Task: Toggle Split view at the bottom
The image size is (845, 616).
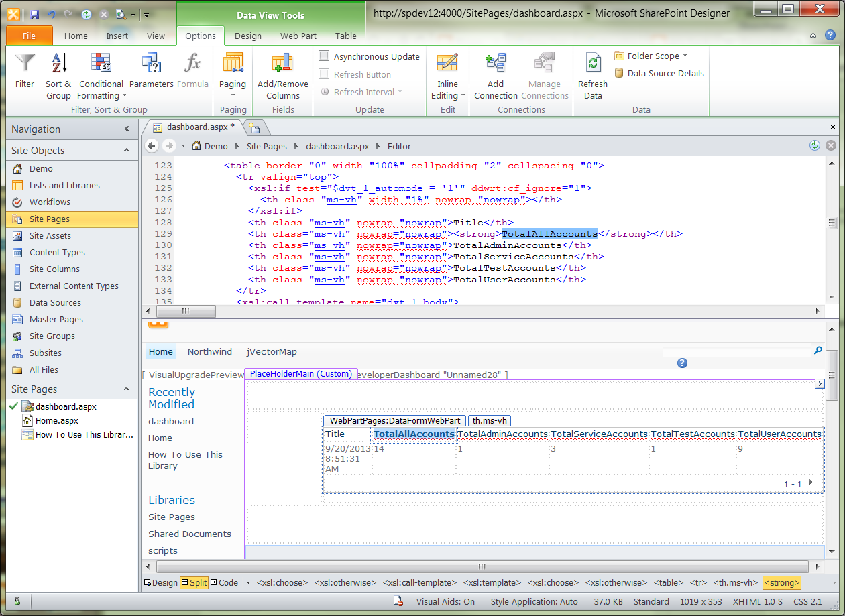Action: (194, 583)
